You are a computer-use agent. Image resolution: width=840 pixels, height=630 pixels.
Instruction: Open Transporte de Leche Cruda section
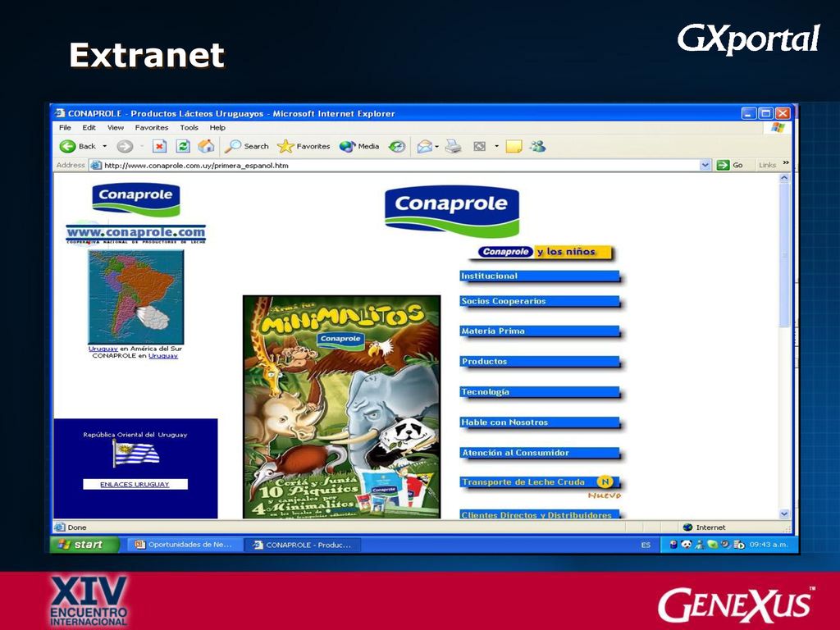(x=540, y=482)
